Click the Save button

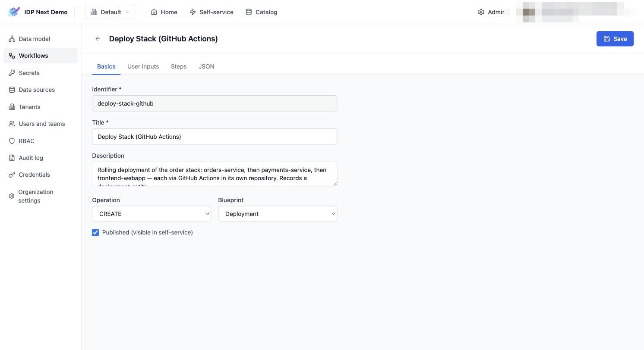tap(615, 39)
